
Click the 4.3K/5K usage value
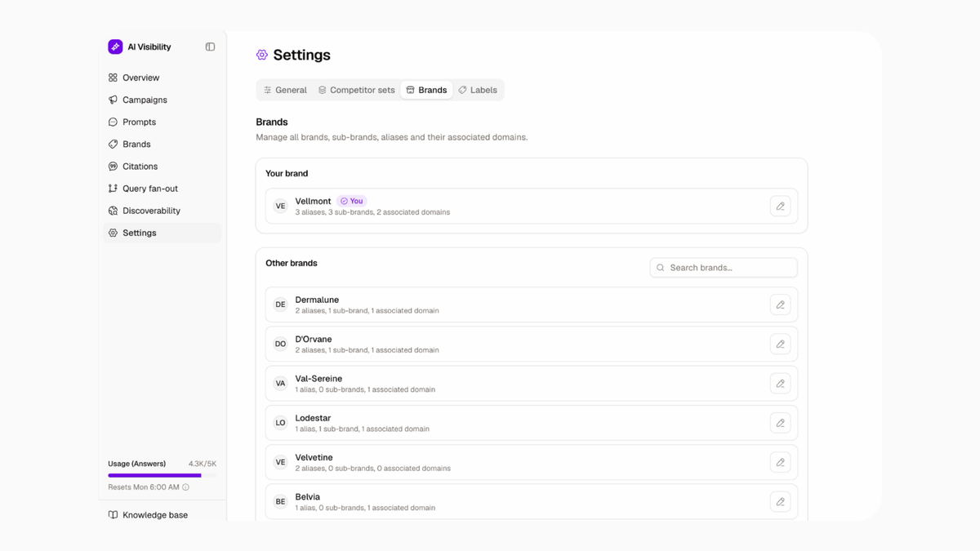[x=203, y=464]
